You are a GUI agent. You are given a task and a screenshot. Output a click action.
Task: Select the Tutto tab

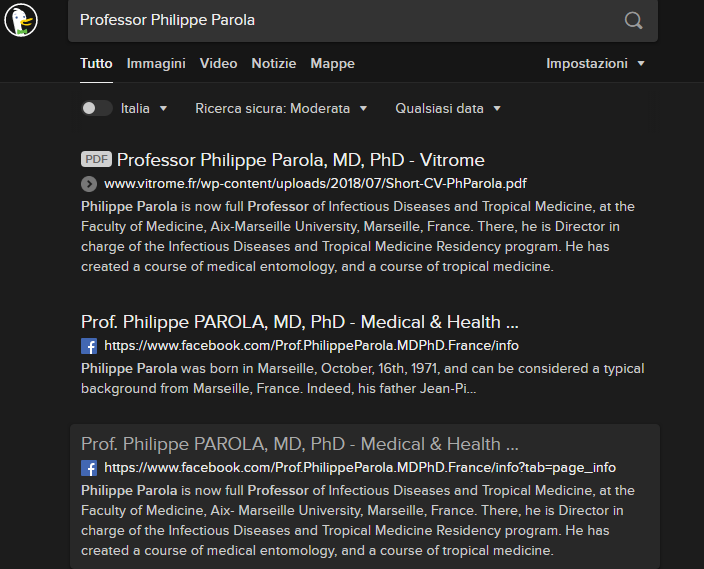click(x=96, y=63)
